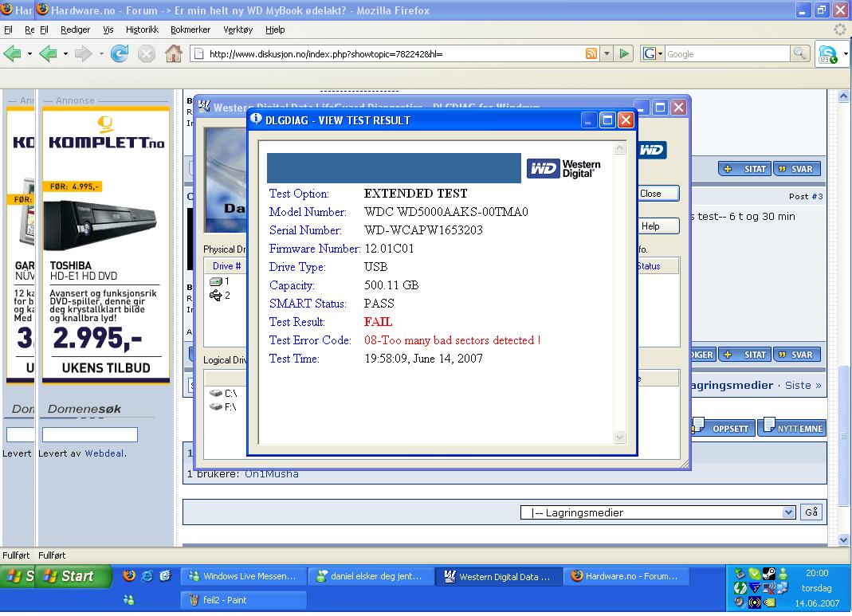
Task: Open forward history dropdown arrow
Action: (x=101, y=53)
